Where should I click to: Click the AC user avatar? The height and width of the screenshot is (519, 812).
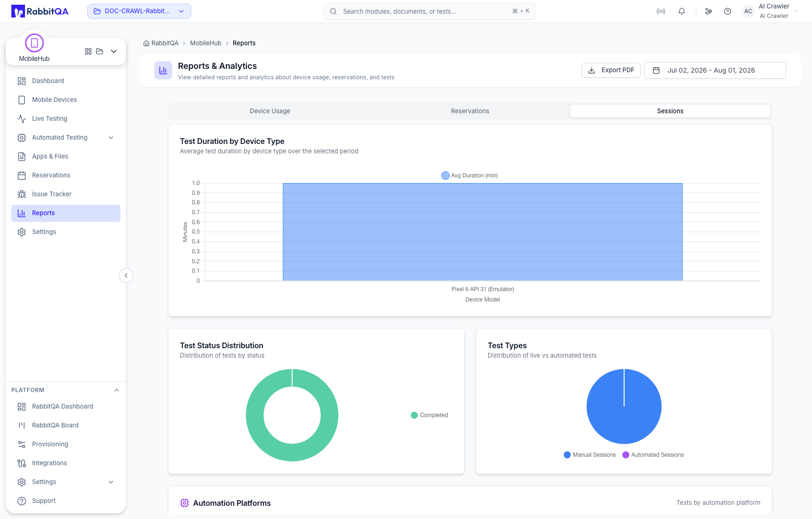[748, 11]
